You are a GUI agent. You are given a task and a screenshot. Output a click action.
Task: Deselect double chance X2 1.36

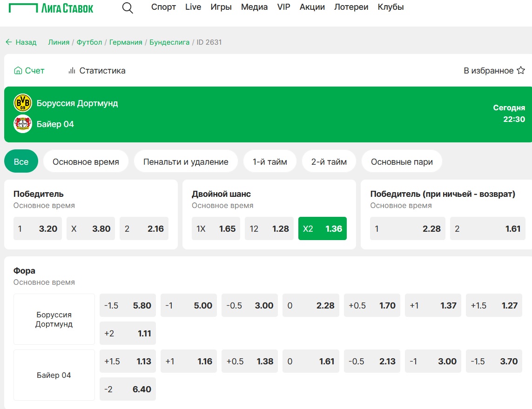(323, 228)
